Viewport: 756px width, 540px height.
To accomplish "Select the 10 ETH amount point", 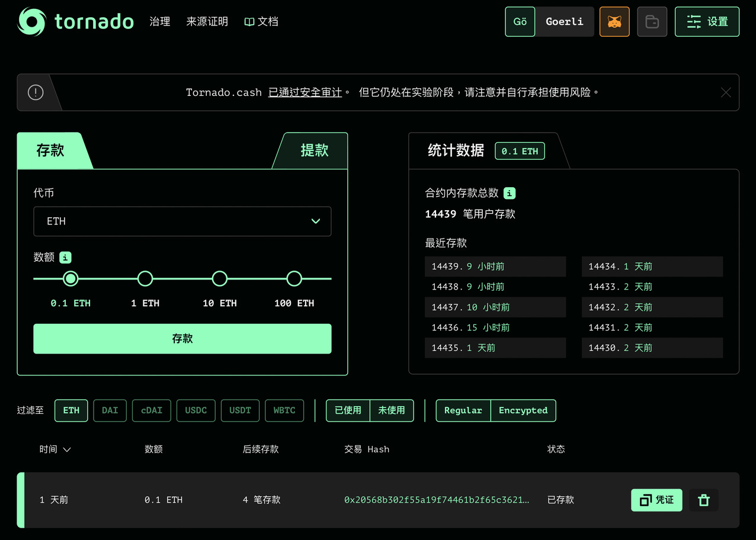I will (220, 278).
